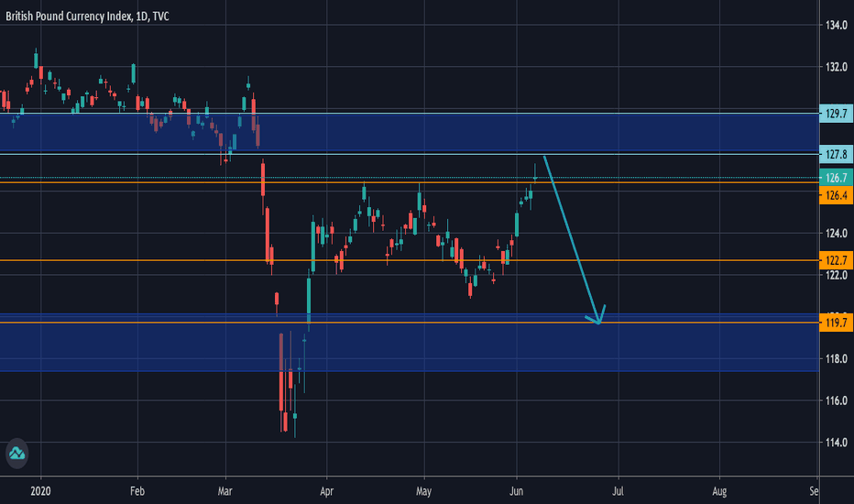Click the 132.0 price axis value
The height and width of the screenshot is (504, 854).
click(836, 67)
